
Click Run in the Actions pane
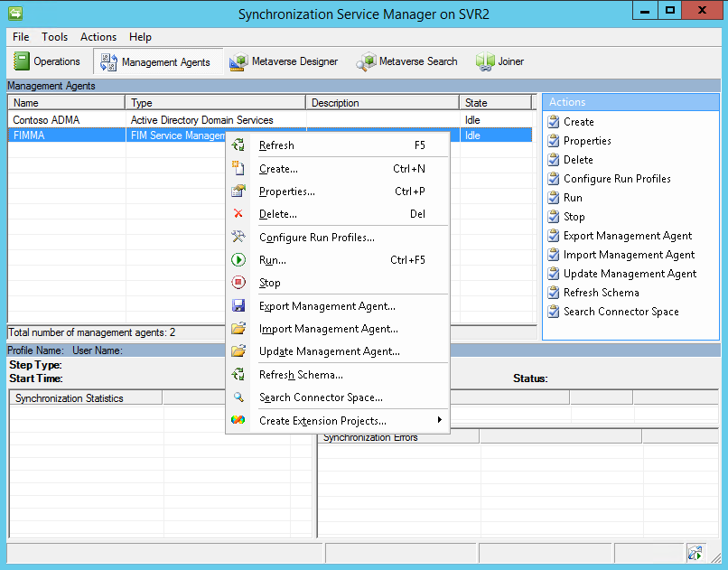573,198
